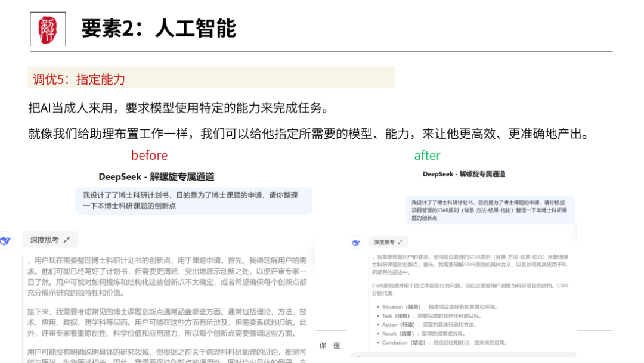Click the before paragraph beginning 用户现在需要整理博士科研计划书
This screenshot has height=363, width=644.
pyautogui.click(x=167, y=277)
